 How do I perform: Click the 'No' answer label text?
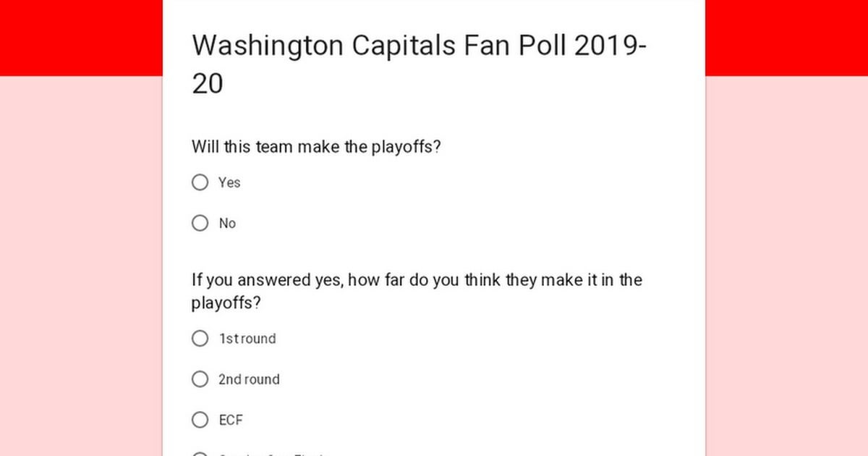pyautogui.click(x=227, y=223)
